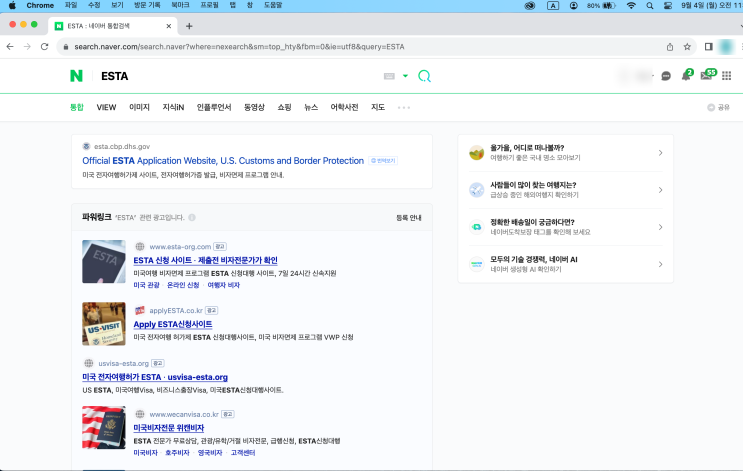The image size is (743, 471).
Task: Expand the 모두의 기술 경쟁력, 네이버 AI chevron
Action: point(660,264)
